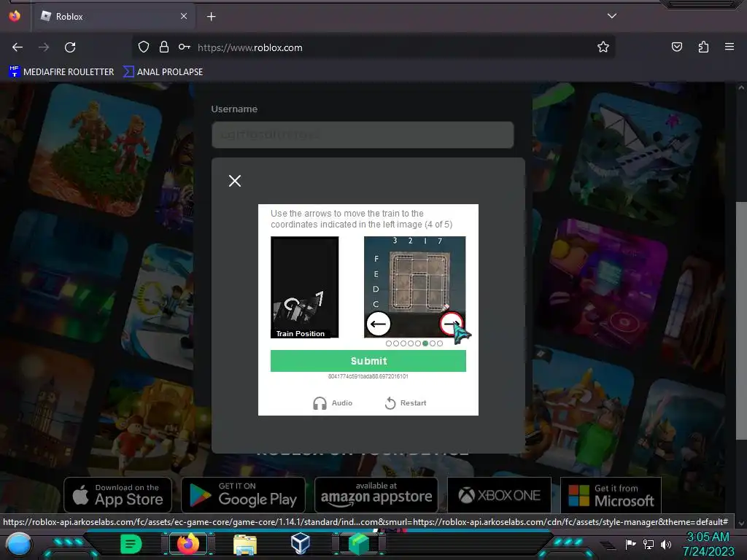Open the green notes app on taskbar
Viewport: 747px width, 560px height.
pyautogui.click(x=131, y=544)
